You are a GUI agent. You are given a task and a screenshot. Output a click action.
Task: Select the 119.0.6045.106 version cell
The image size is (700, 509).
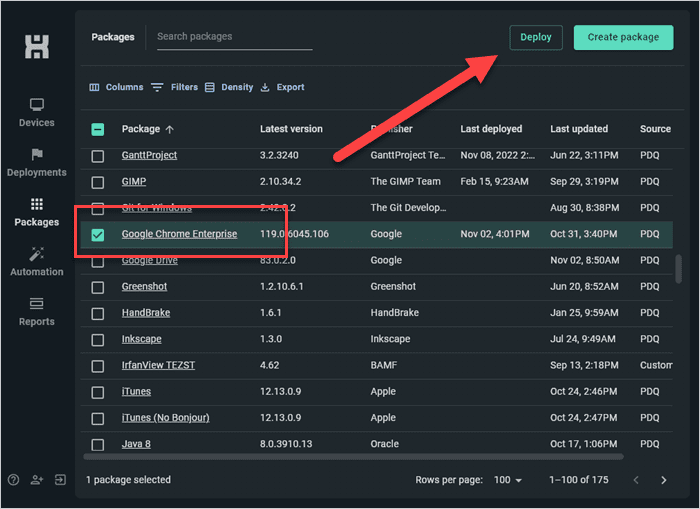pos(294,234)
